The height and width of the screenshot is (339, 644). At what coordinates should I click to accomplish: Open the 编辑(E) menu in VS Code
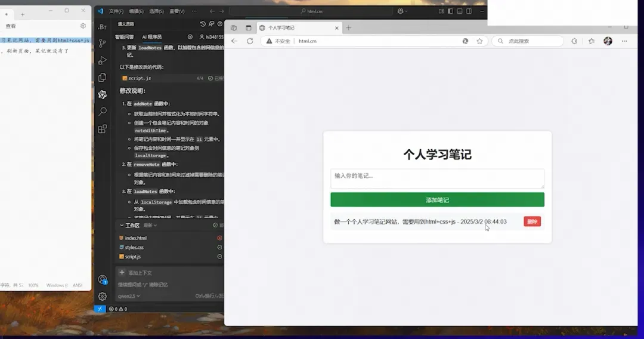pyautogui.click(x=137, y=11)
